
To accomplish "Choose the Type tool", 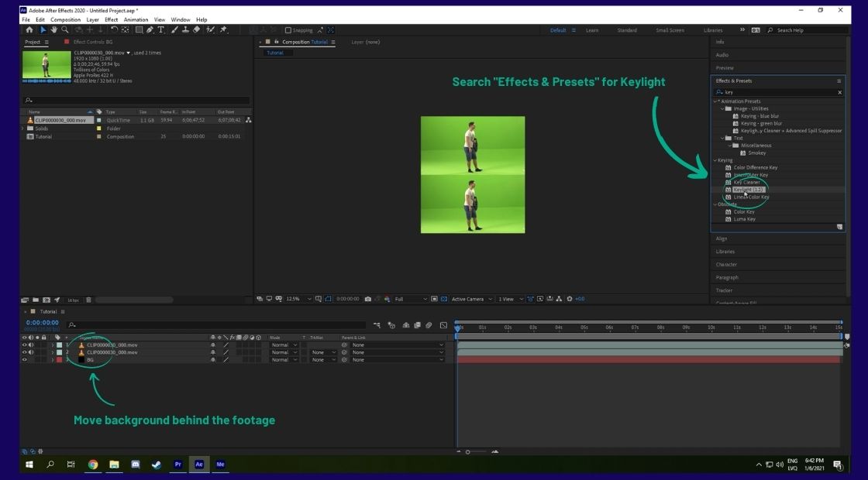I will (160, 29).
